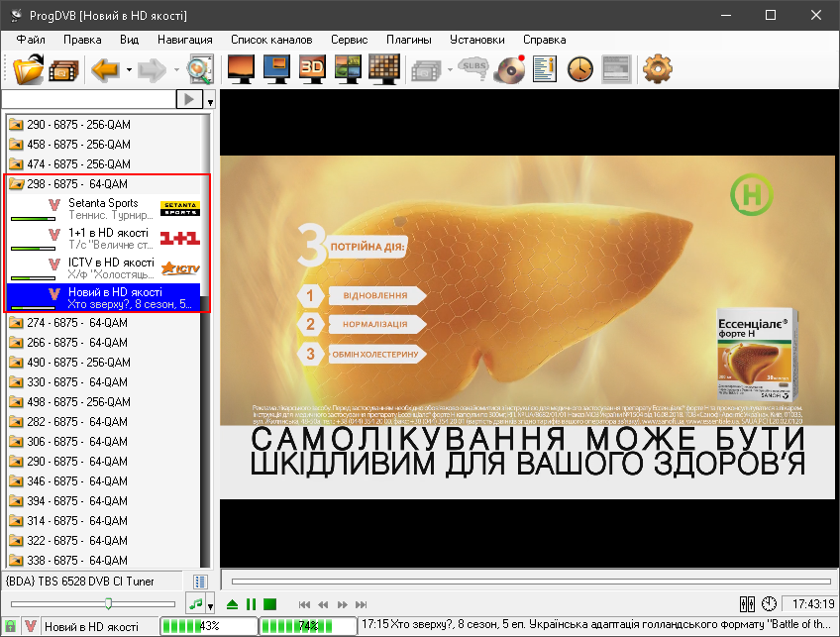Click the channel search magnifier icon
This screenshot has width=840, height=637.
coord(199,69)
